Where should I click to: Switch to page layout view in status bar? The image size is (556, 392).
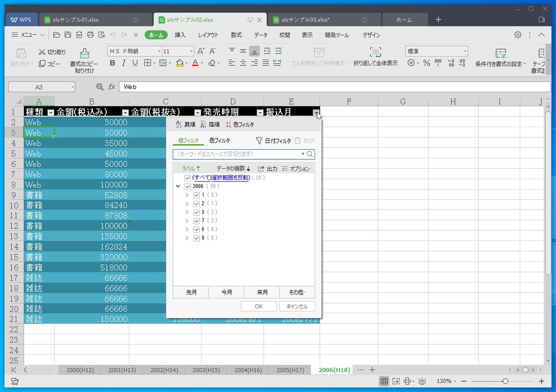[x=395, y=381]
